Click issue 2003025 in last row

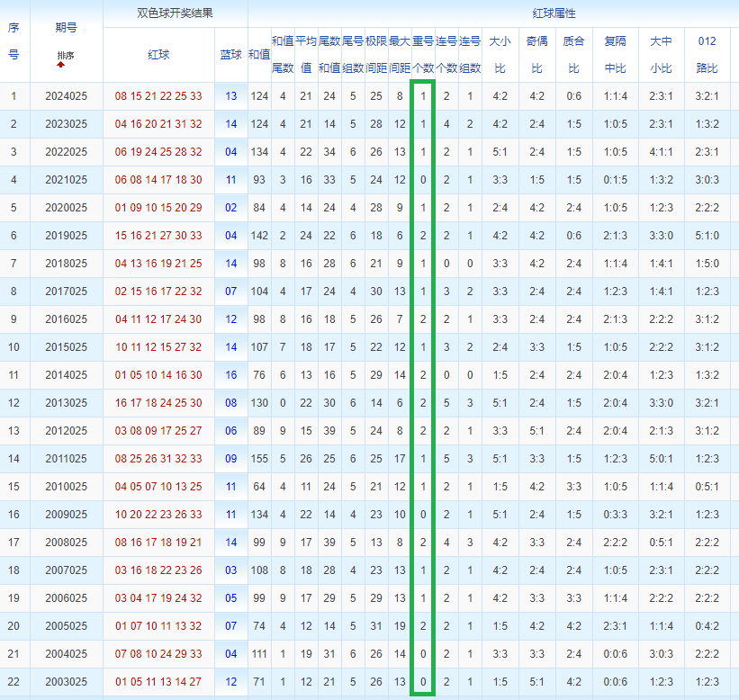66,682
